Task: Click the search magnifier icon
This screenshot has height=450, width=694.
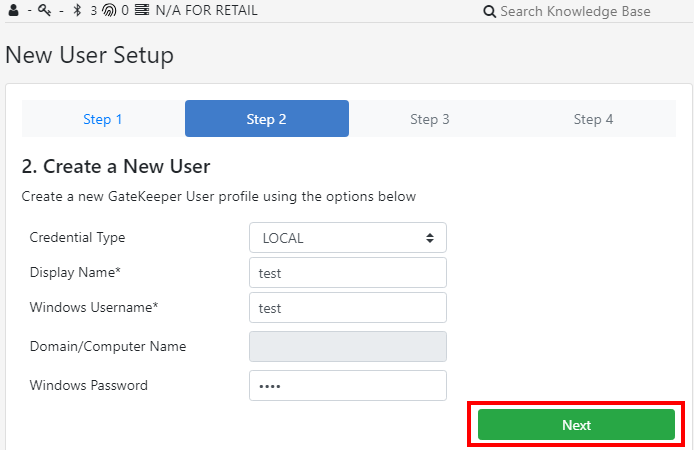Action: tap(489, 12)
